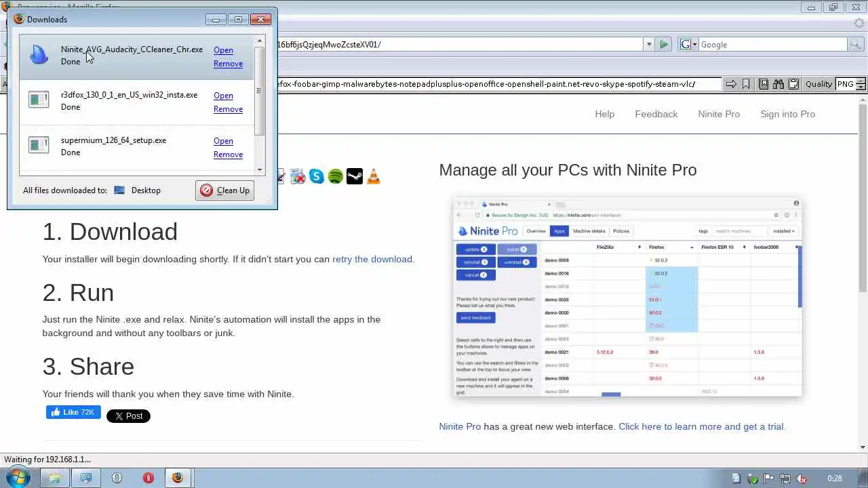Viewport: 868px width, 488px height.
Task: Click the second toolbar URL field
Action: 498,84
